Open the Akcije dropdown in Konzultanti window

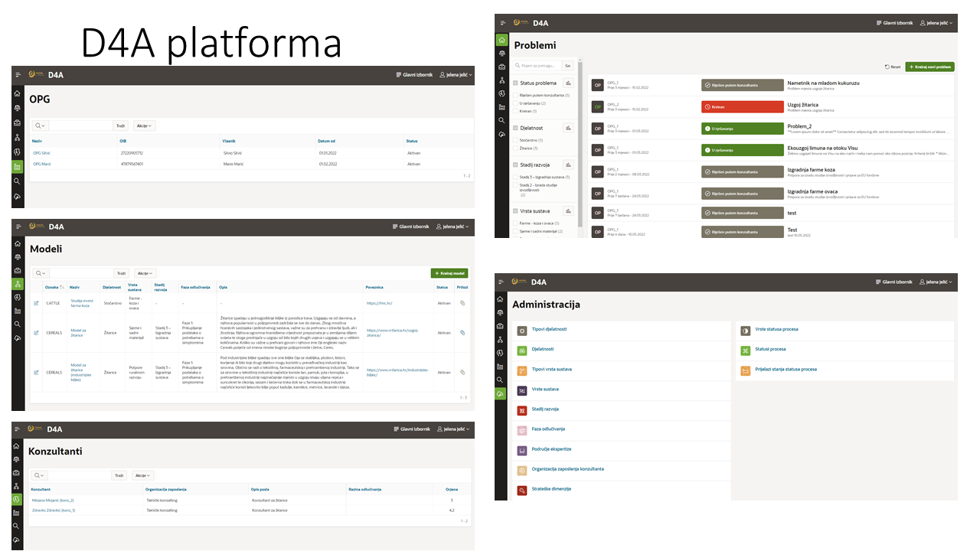143,475
